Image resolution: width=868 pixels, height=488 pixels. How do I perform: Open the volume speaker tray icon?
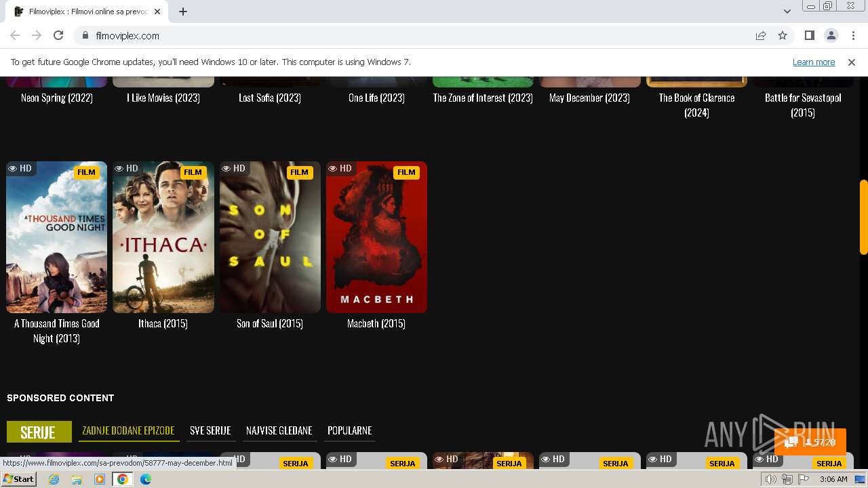(770, 479)
